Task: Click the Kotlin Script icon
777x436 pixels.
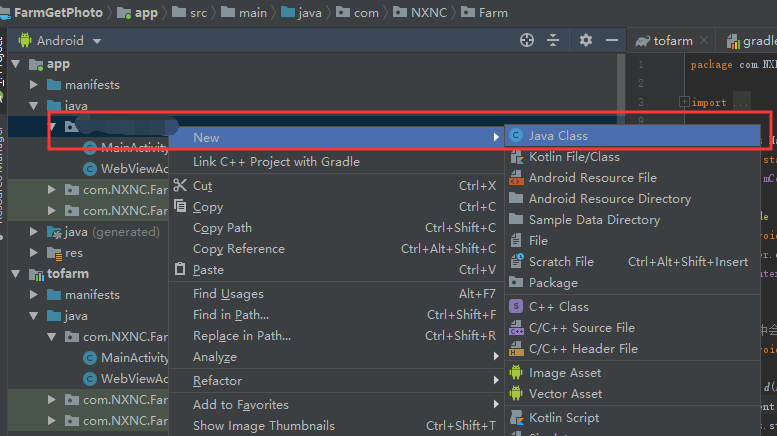Action: [x=516, y=418]
